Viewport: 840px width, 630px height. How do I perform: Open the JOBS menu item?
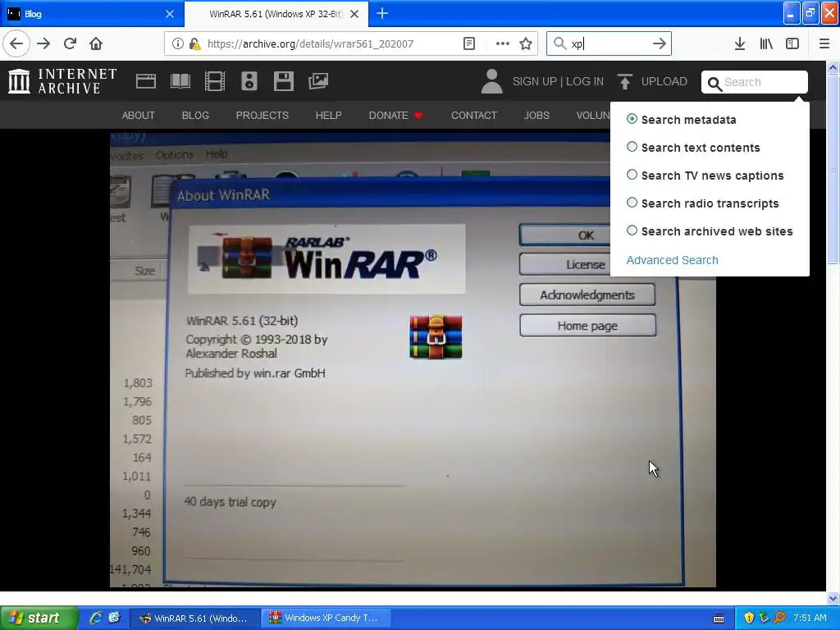click(x=536, y=115)
